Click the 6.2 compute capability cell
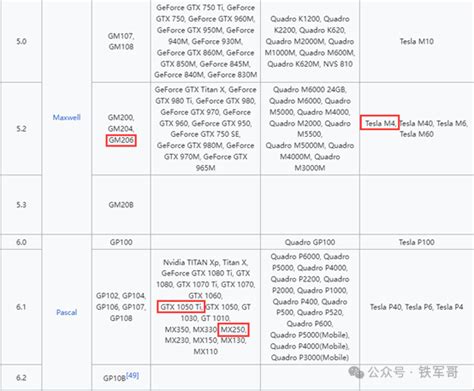 tap(21, 378)
